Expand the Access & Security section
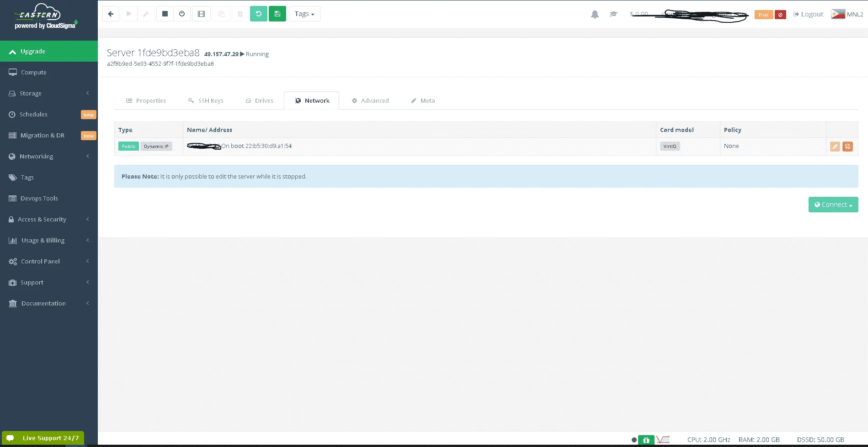This screenshot has width=868, height=447. [x=49, y=219]
